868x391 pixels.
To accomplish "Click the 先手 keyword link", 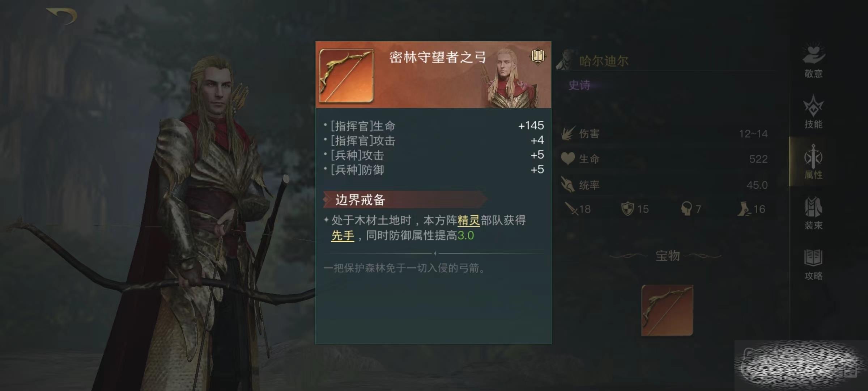I will [x=342, y=236].
